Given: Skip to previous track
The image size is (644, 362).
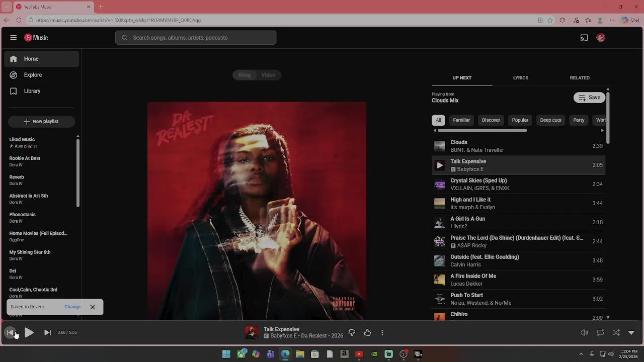Looking at the screenshot, I should click(10, 332).
